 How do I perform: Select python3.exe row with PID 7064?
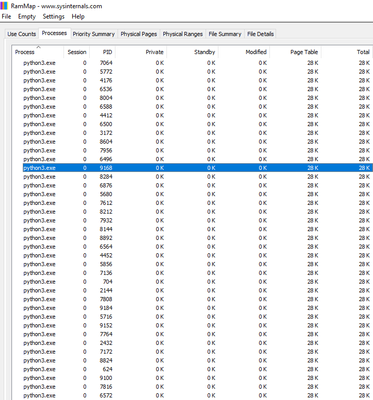pyautogui.click(x=198, y=63)
